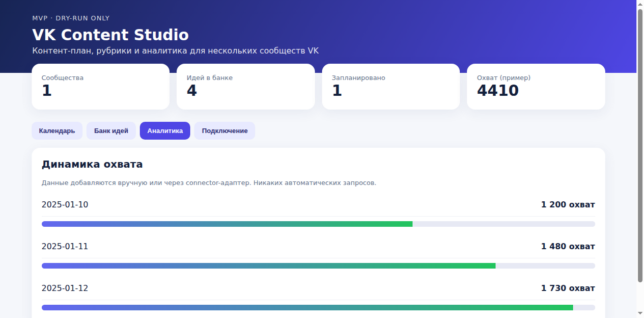Click the subtitle starting with Контент-план, рубрики

point(176,51)
